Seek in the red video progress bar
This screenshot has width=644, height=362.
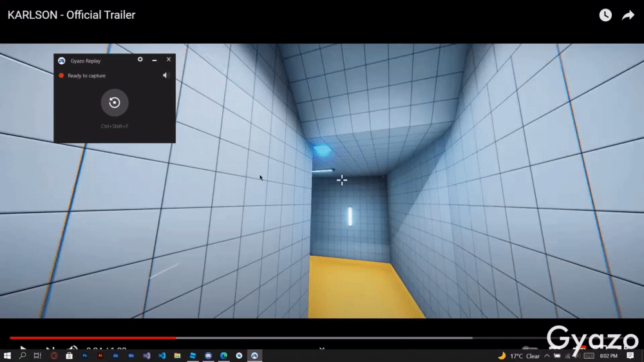pos(93,338)
